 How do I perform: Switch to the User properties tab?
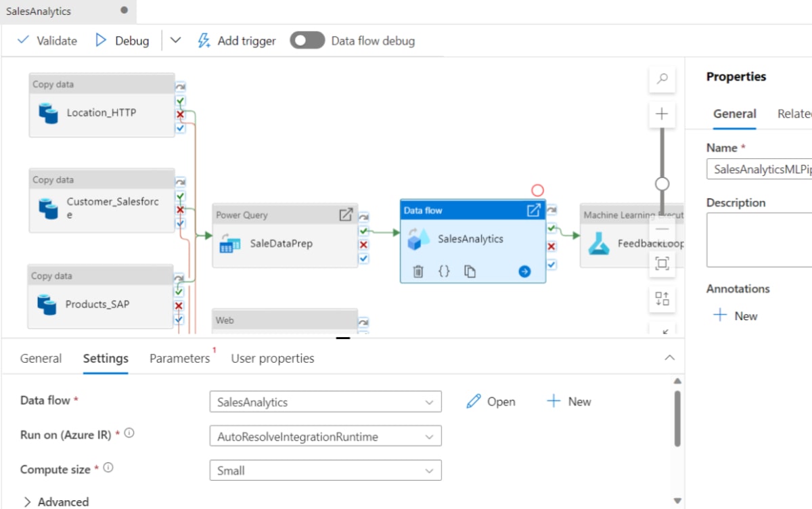273,359
